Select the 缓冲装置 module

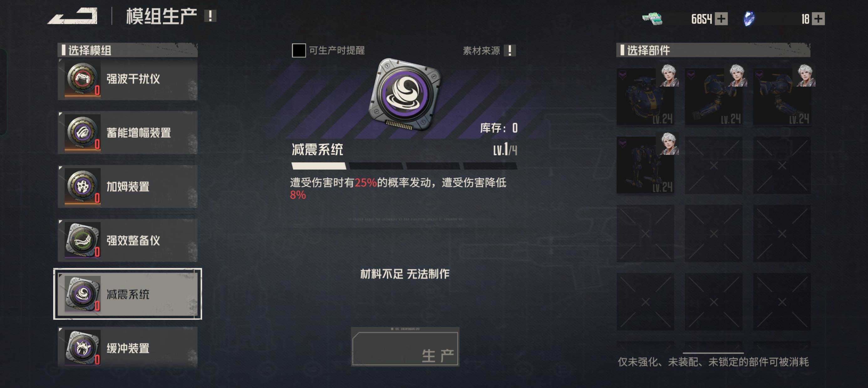tap(127, 348)
